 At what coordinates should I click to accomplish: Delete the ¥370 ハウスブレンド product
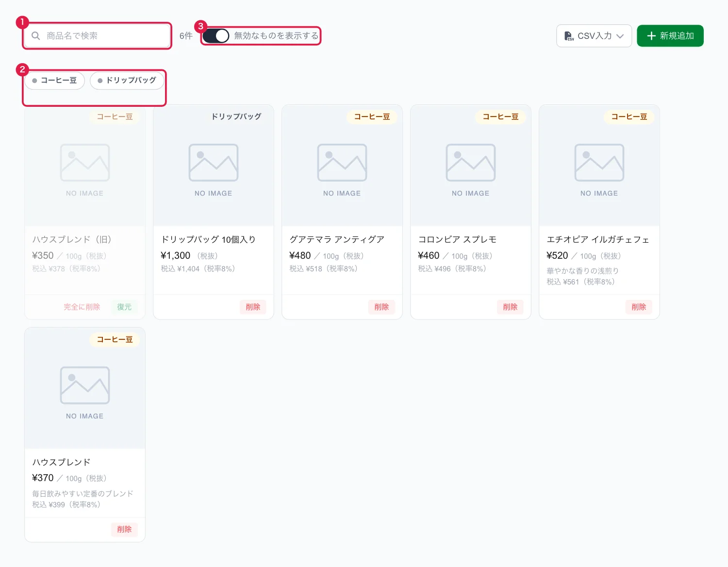124,529
